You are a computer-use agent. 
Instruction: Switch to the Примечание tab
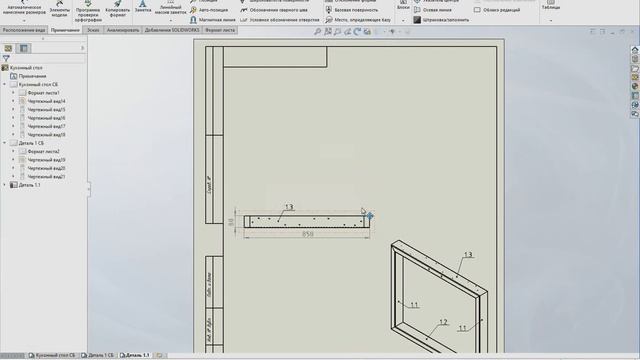(x=65, y=30)
